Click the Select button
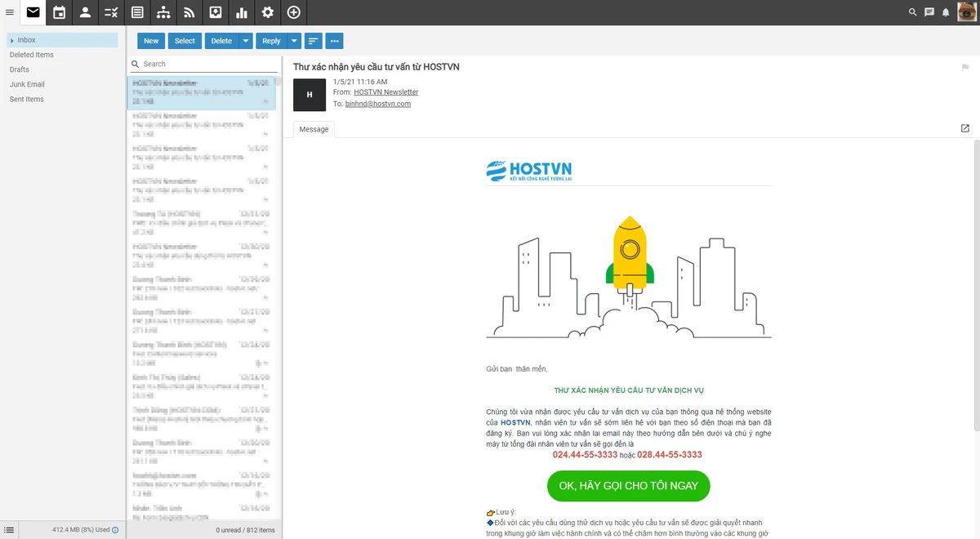980x539 pixels. point(185,41)
